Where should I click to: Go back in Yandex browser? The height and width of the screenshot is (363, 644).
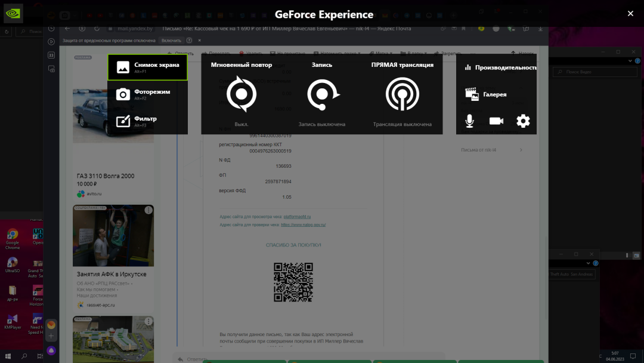click(x=67, y=29)
